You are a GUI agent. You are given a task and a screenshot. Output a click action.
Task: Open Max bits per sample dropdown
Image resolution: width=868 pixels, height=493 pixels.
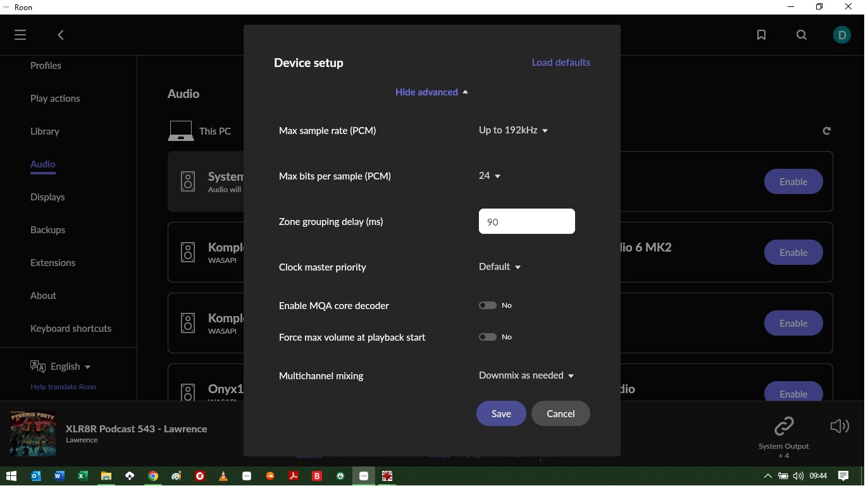(490, 176)
